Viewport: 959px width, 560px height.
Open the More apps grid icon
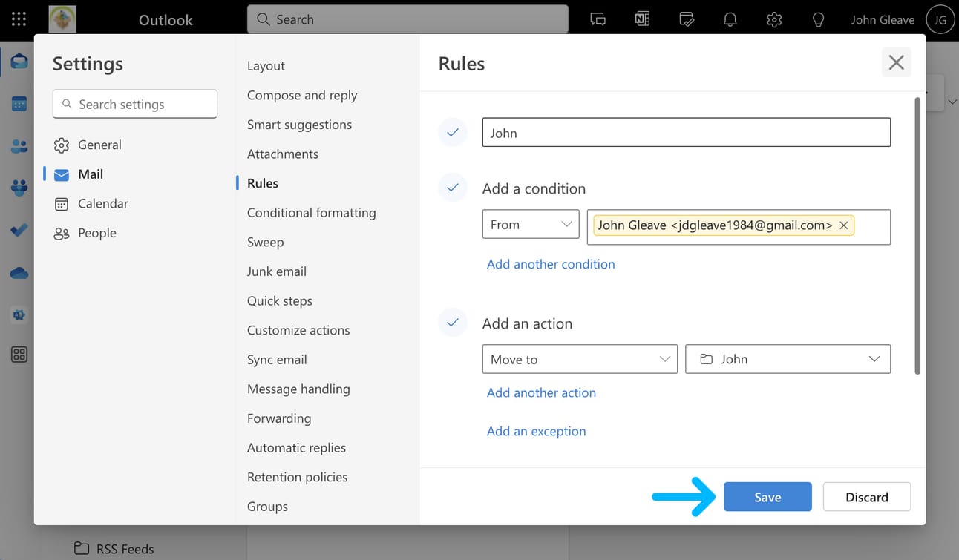(19, 355)
